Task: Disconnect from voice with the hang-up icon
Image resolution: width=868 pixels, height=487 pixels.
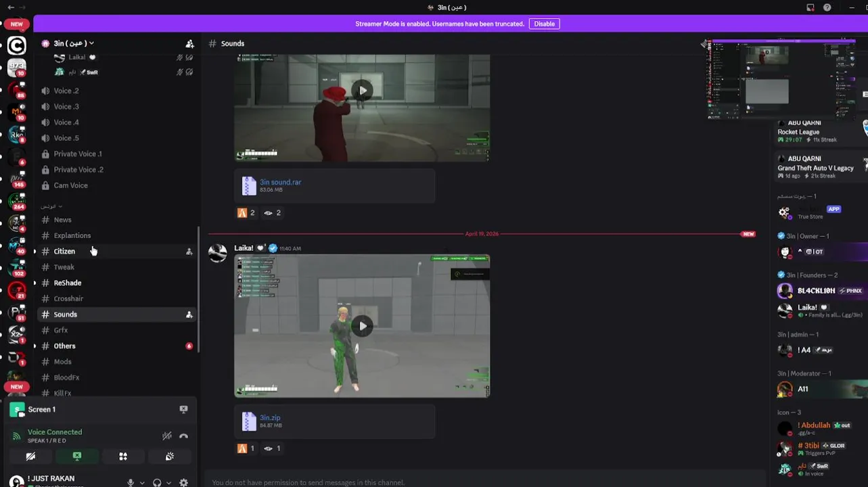Action: pos(183,436)
